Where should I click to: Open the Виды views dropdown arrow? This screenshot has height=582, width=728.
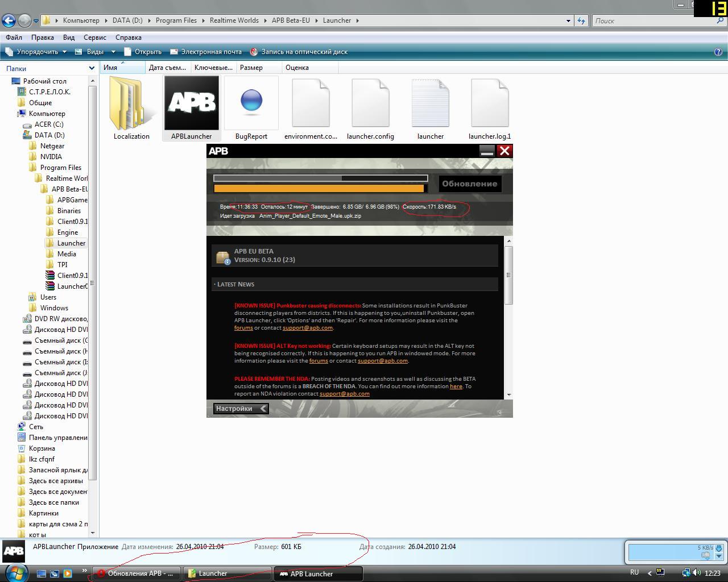pyautogui.click(x=113, y=52)
